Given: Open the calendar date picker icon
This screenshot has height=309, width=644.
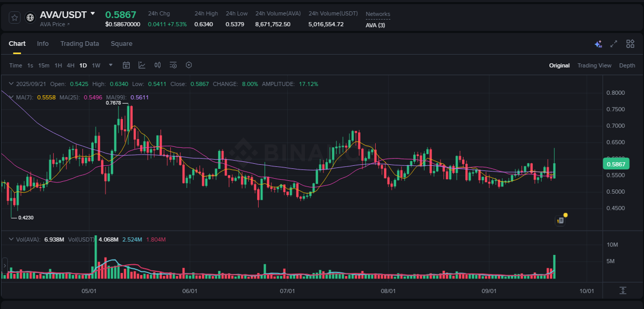Looking at the screenshot, I should pyautogui.click(x=126, y=65).
